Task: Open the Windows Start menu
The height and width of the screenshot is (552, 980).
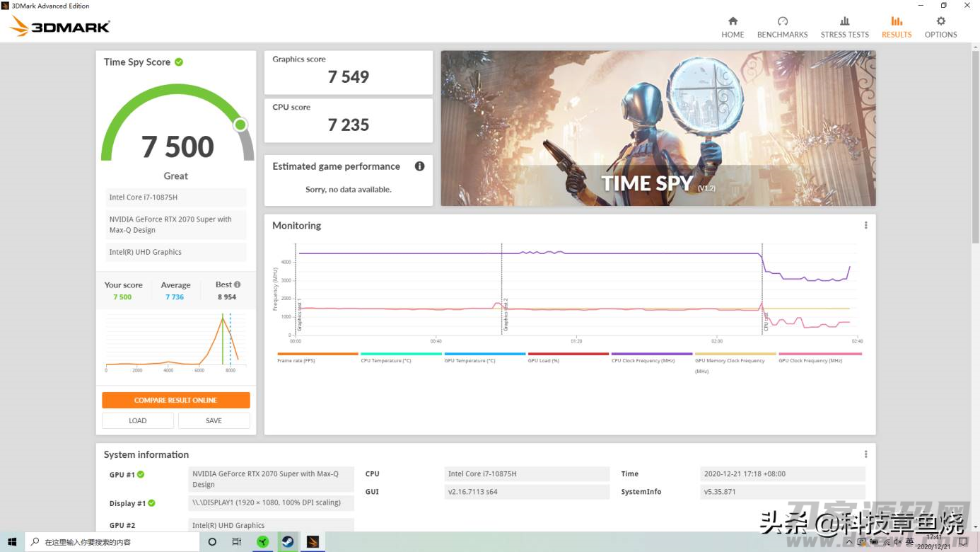Action: (12, 542)
